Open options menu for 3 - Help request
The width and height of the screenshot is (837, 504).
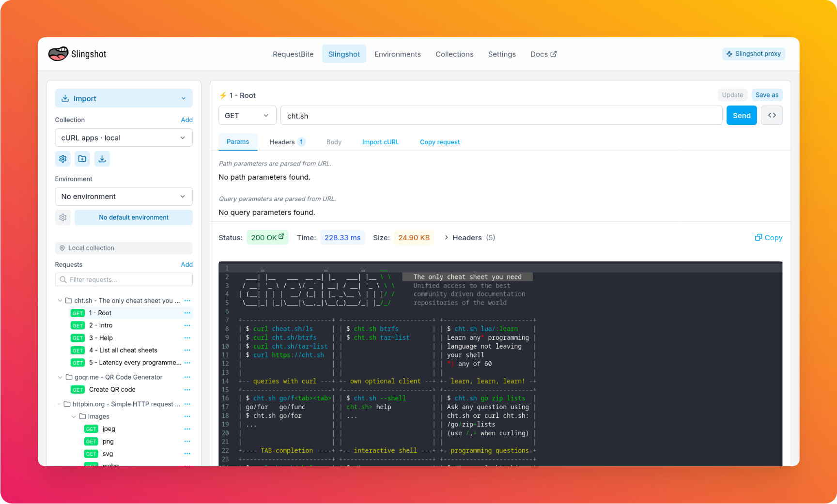(x=187, y=338)
